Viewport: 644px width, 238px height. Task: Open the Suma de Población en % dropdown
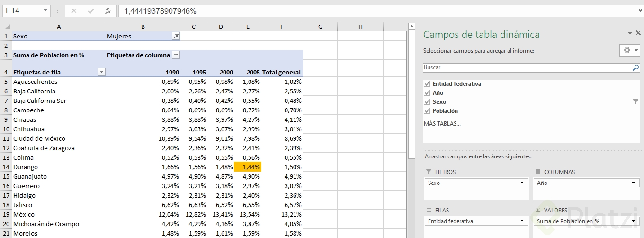pyautogui.click(x=634, y=221)
